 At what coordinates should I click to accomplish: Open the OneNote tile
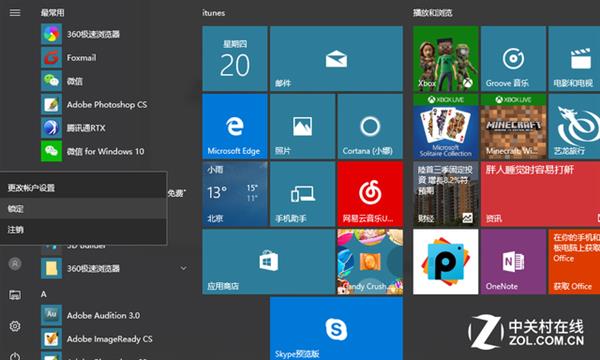point(513,262)
